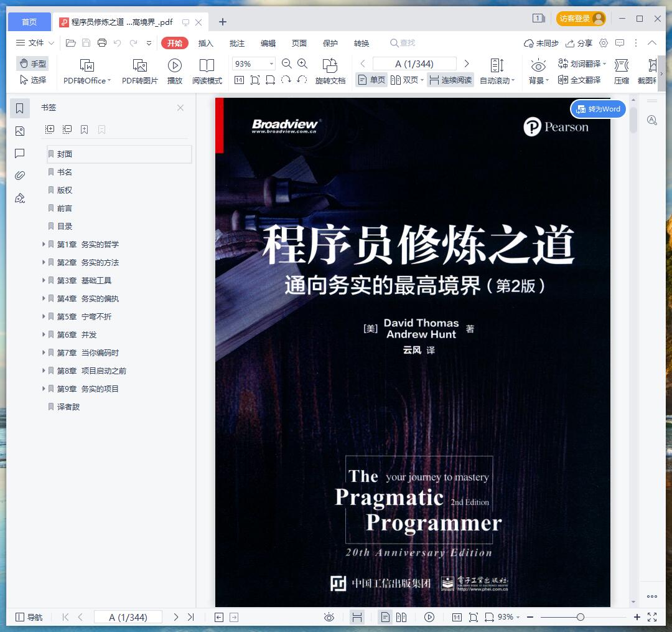Go to the 首页 home tab
The image size is (672, 632).
pos(29,22)
